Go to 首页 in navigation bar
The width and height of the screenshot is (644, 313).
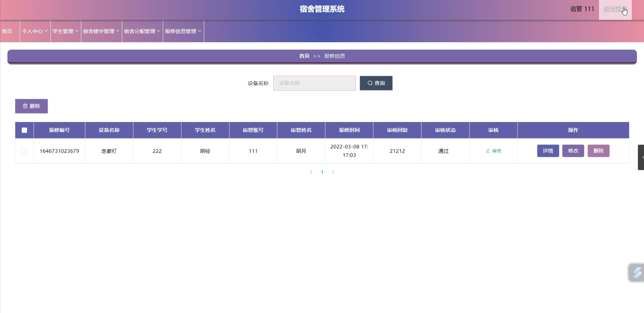click(x=7, y=31)
